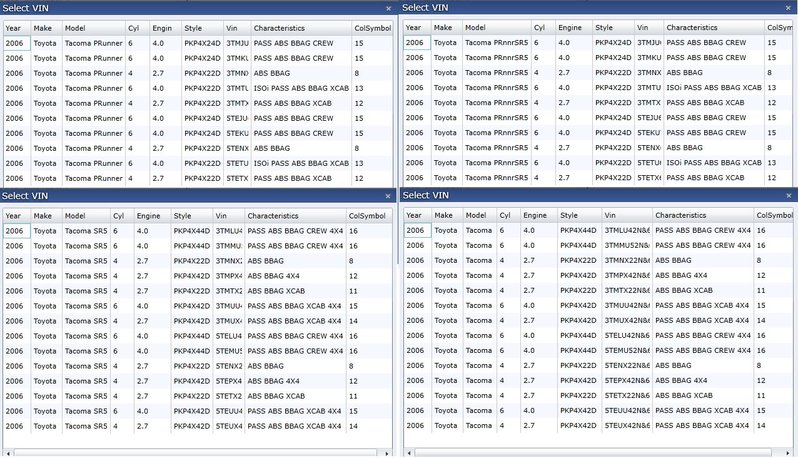Close the Select VIN window listing Tacoma PRnnrSR5
Image resolution: width=798 pixels, height=458 pixels.
tap(789, 8)
